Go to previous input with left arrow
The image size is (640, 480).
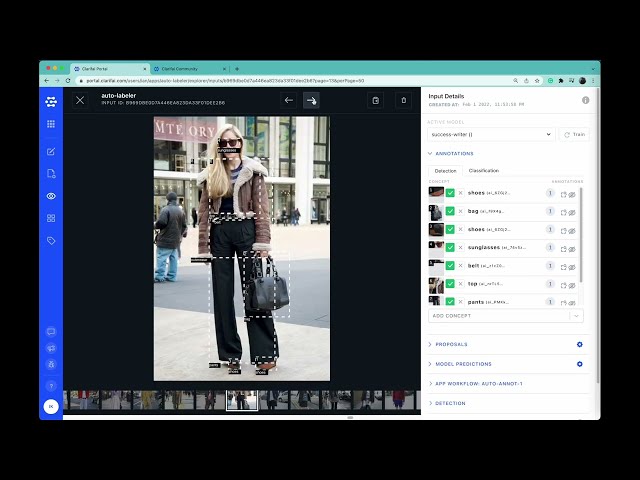coord(289,100)
